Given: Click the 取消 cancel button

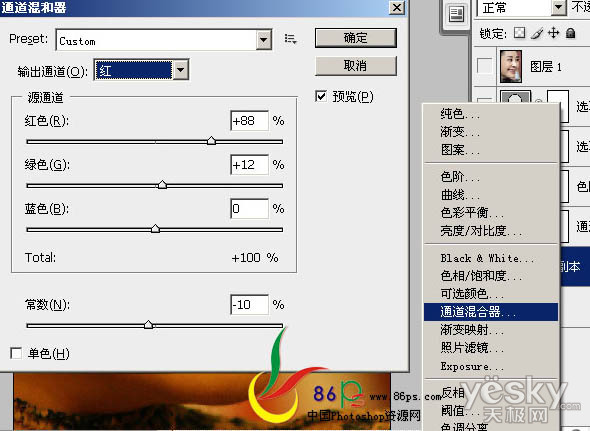Looking at the screenshot, I should click(356, 66).
